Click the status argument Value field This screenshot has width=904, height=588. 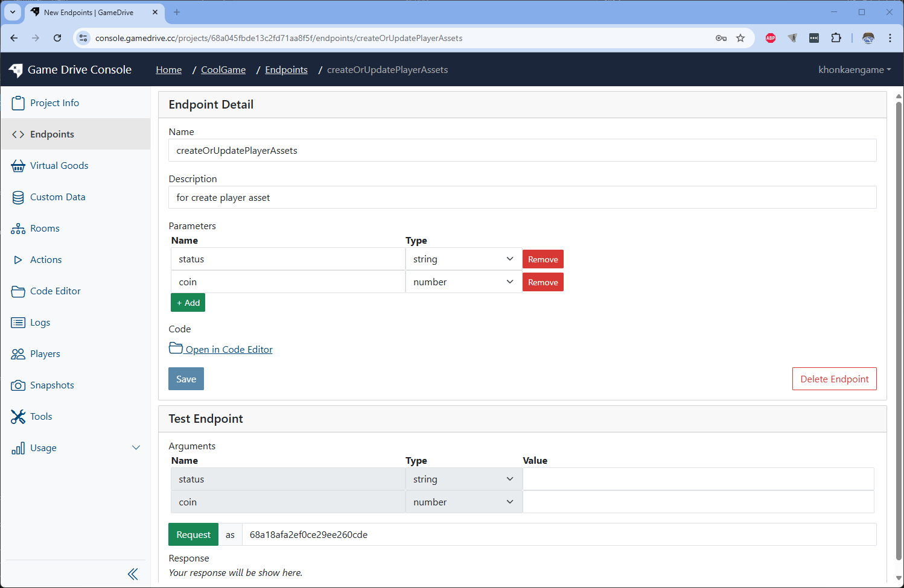tap(698, 478)
